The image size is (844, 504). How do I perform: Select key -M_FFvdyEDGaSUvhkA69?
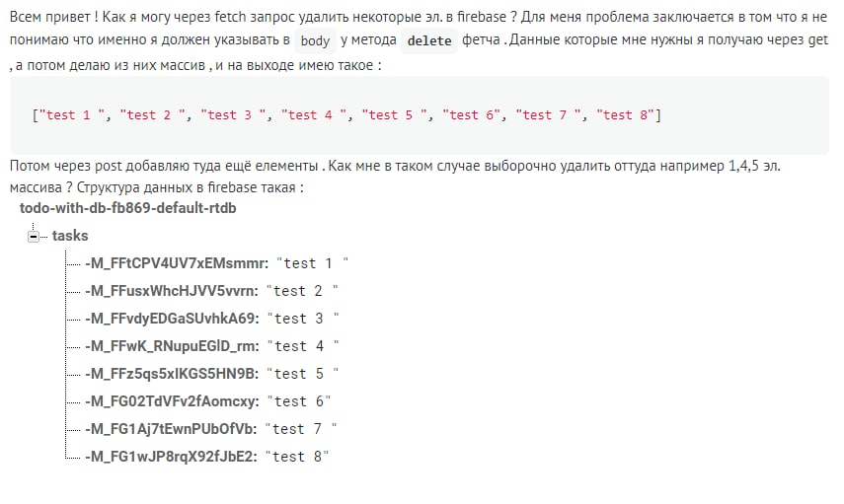172,319
